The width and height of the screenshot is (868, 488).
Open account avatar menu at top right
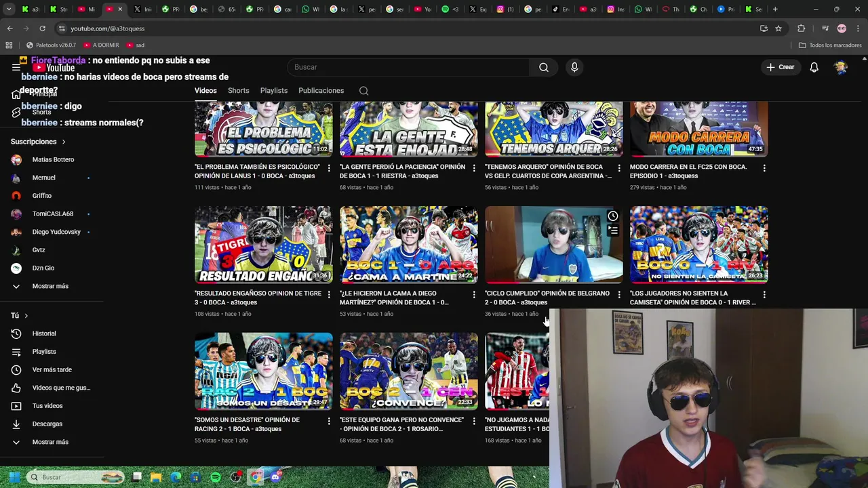tap(841, 67)
